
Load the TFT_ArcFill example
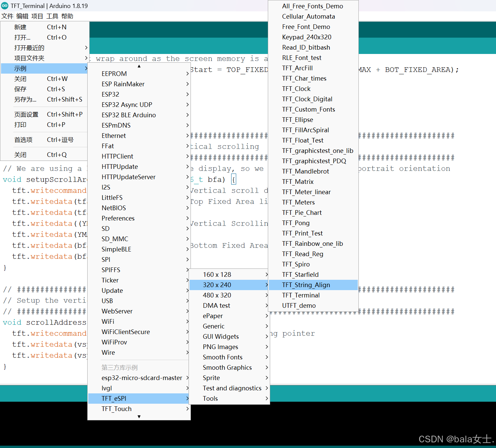(313, 68)
